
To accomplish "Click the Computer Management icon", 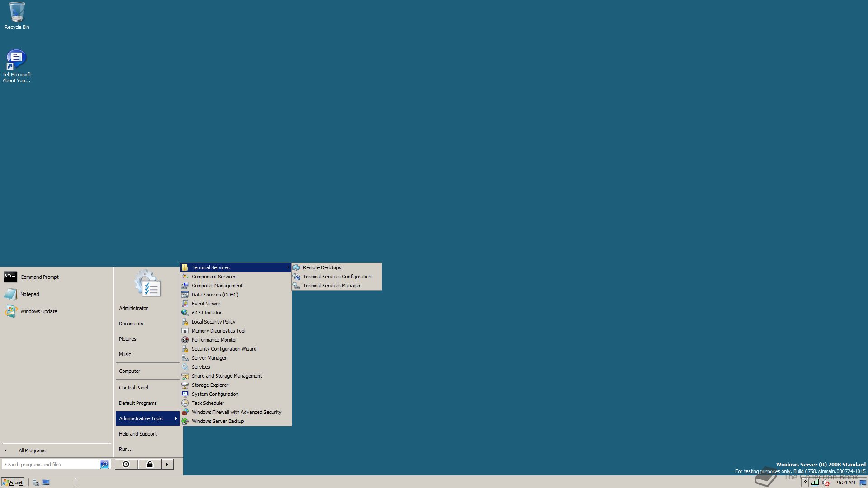I will (185, 286).
